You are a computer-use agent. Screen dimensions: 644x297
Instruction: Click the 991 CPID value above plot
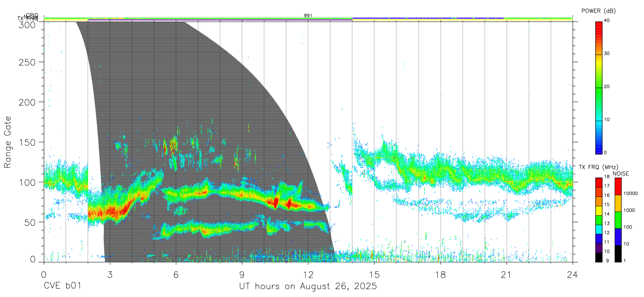pyautogui.click(x=308, y=16)
